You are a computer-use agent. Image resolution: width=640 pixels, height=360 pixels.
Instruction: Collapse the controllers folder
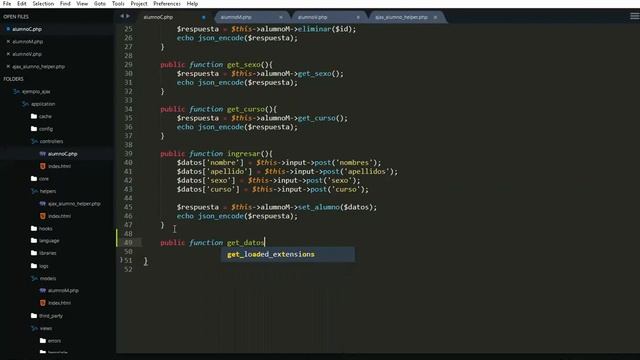pyautogui.click(x=34, y=141)
